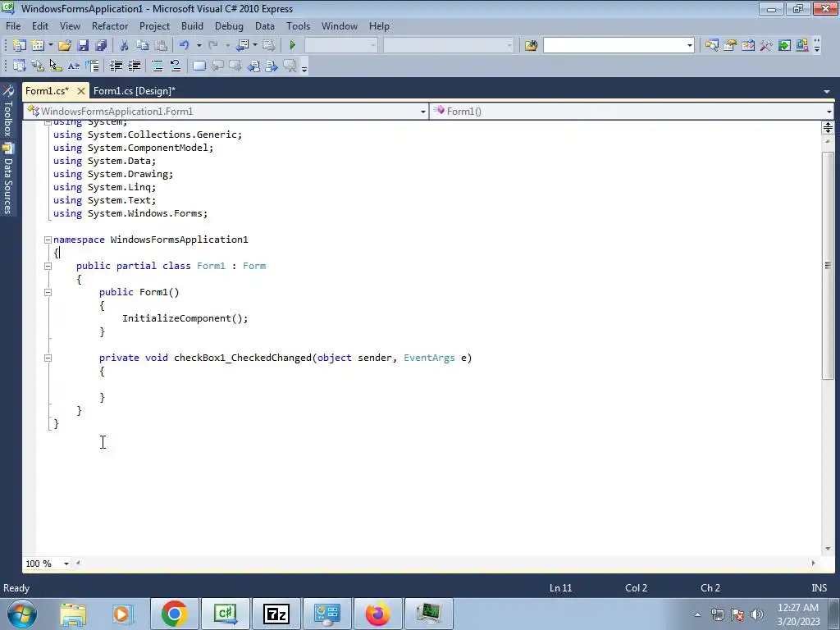
Task: Expand the Data Sources side tab
Action: click(8, 179)
